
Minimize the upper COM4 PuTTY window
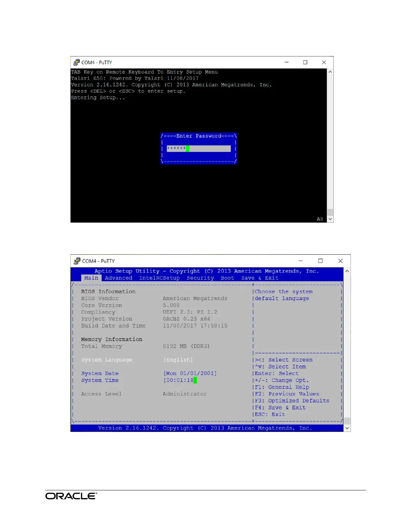pyautogui.click(x=286, y=62)
